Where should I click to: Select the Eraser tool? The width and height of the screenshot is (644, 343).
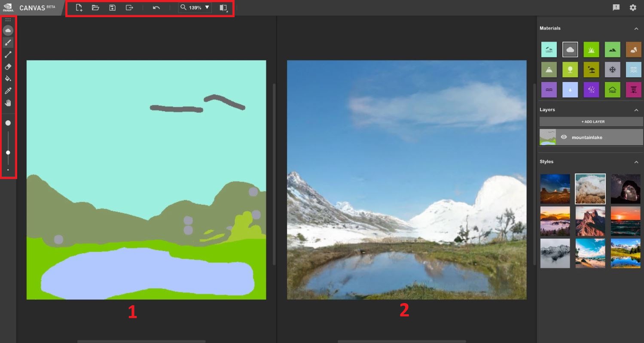pyautogui.click(x=8, y=67)
